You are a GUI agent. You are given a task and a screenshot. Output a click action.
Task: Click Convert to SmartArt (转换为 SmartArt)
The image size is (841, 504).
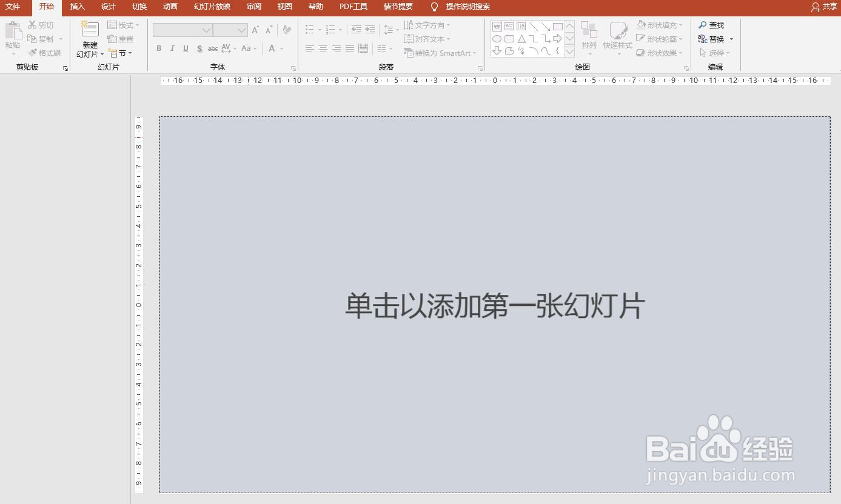click(x=440, y=53)
